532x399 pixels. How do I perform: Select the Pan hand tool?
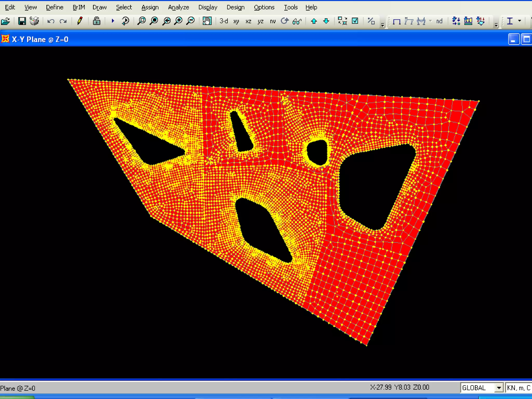tap(207, 21)
